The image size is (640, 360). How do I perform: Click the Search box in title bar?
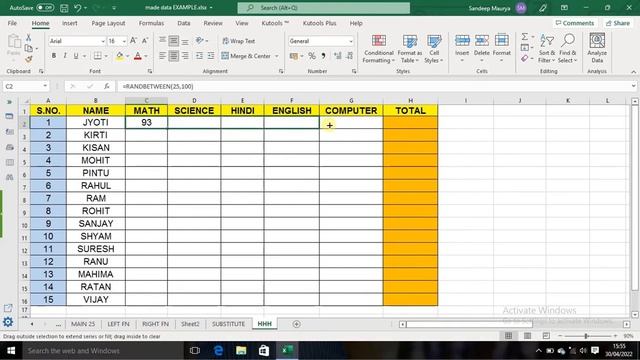pyautogui.click(x=324, y=8)
